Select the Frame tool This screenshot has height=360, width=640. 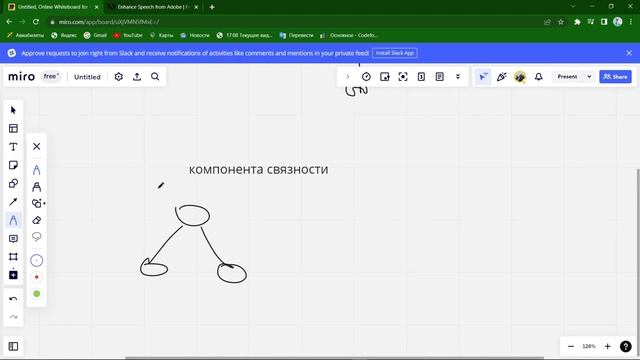pyautogui.click(x=13, y=257)
